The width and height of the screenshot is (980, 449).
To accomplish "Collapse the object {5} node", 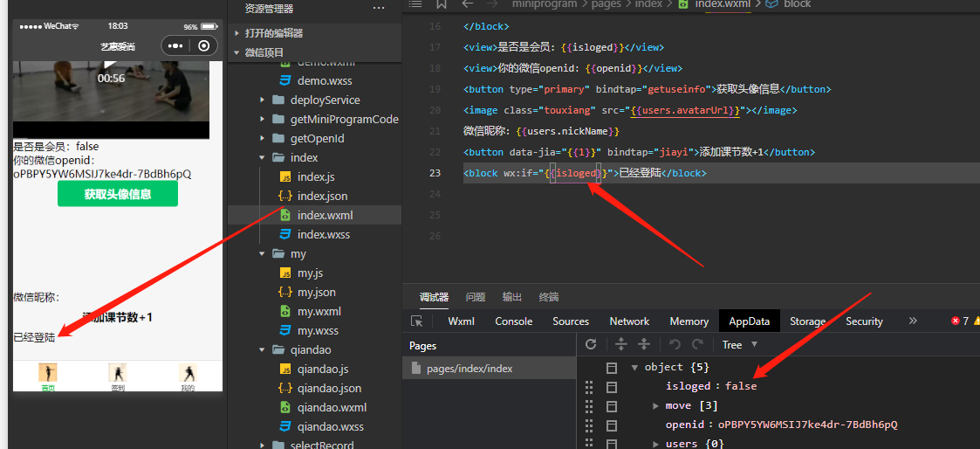I will coord(635,367).
